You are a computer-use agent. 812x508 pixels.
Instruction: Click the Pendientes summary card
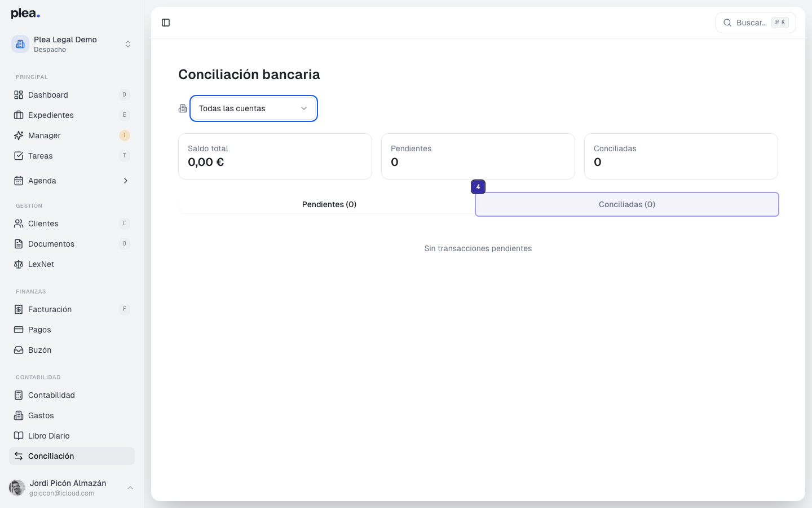point(478,156)
